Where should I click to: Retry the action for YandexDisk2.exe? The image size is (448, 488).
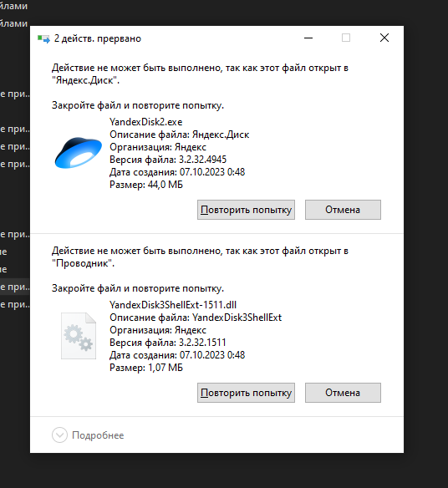[x=246, y=210]
